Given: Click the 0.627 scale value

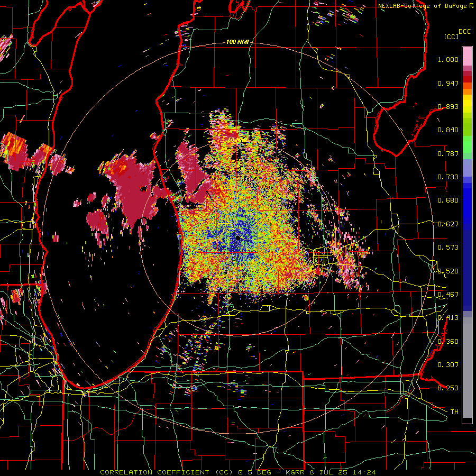Looking at the screenshot, I should [448, 224].
